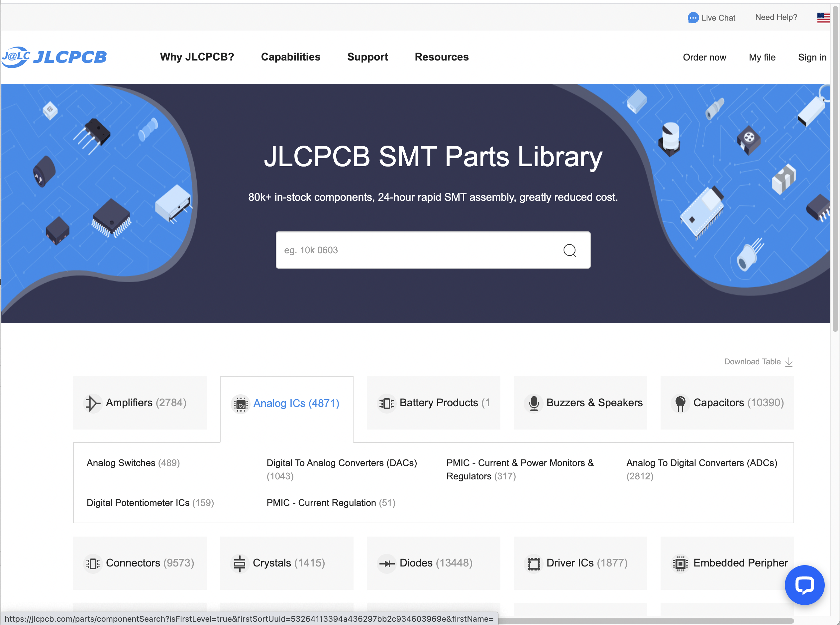Click the Capacitors icon

coord(680,403)
